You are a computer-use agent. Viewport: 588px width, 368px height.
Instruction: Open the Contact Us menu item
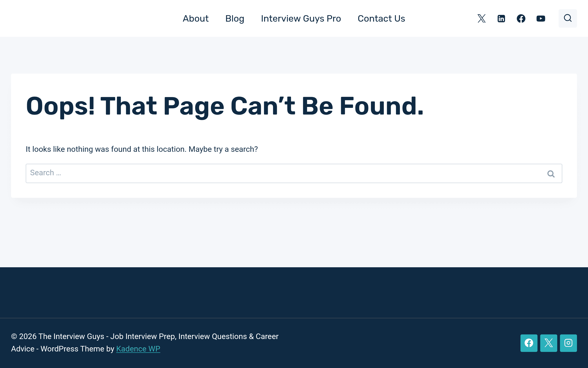[x=381, y=18]
